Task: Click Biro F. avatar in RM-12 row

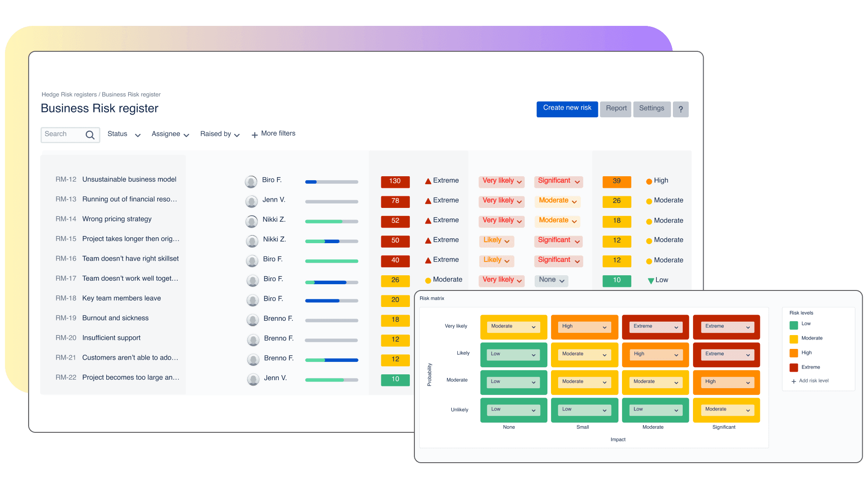Action: coord(251,182)
